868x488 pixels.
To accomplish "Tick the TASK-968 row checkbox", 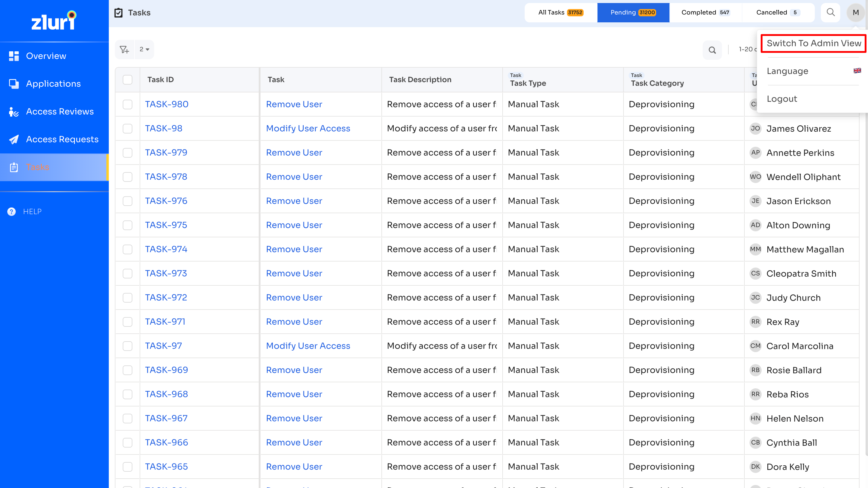I will tap(127, 394).
